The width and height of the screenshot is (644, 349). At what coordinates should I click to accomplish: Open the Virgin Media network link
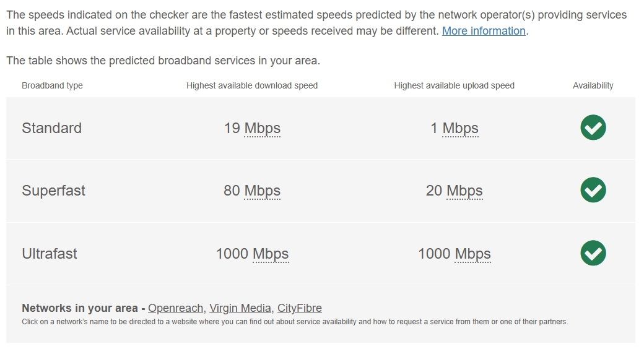[240, 308]
